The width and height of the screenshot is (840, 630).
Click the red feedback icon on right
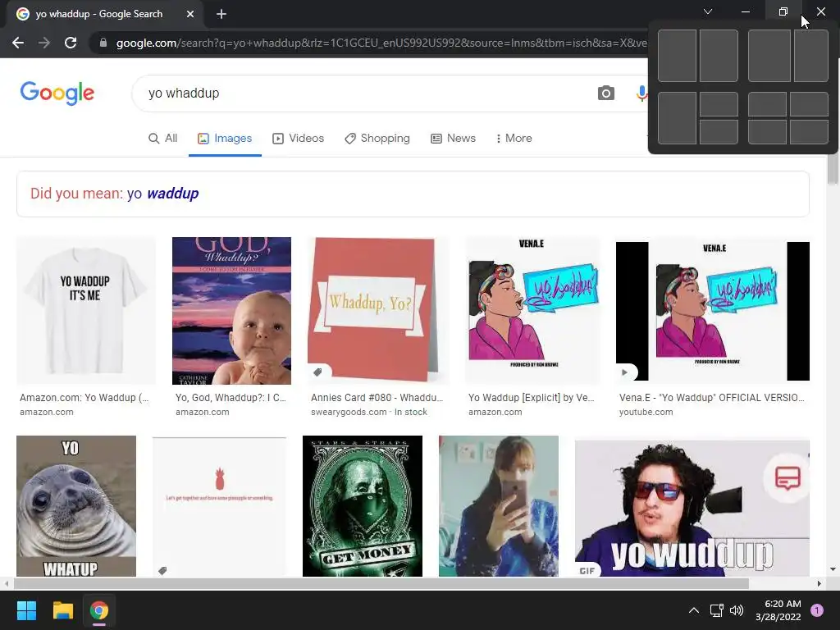787,477
